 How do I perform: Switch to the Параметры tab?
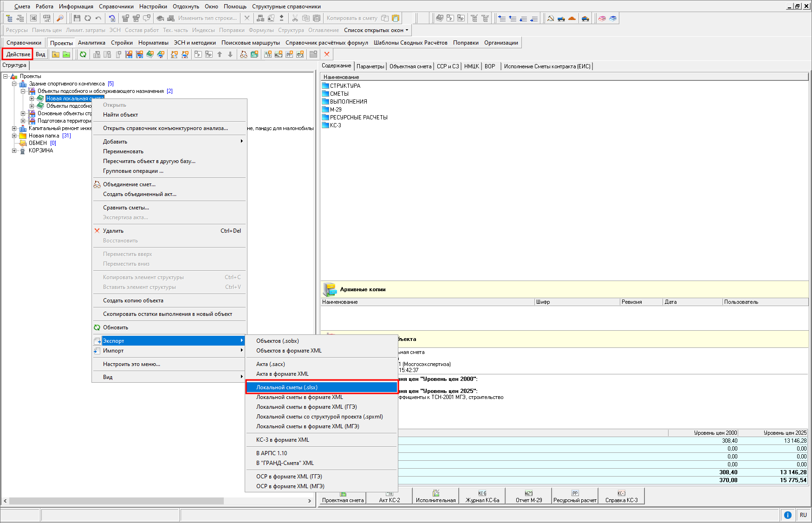[370, 66]
